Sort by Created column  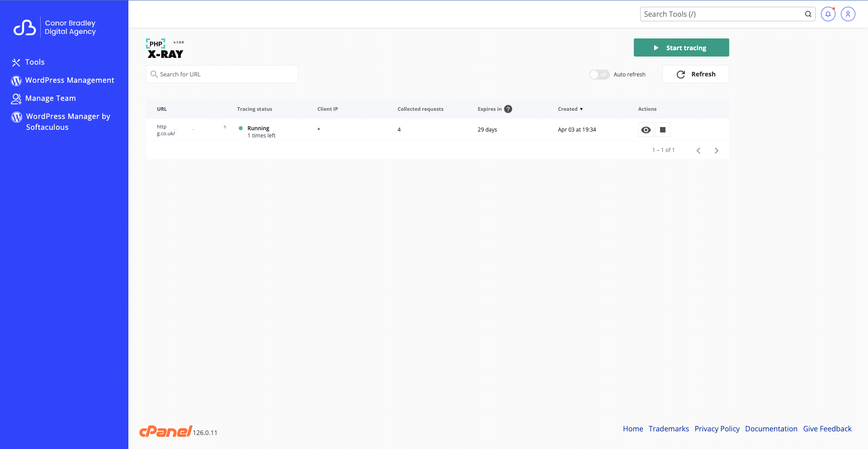pos(570,109)
